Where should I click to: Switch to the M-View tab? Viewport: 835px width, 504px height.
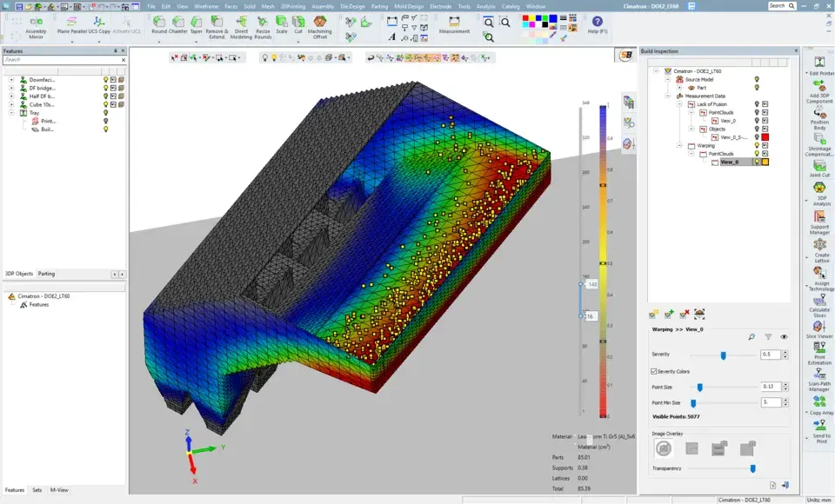click(59, 490)
